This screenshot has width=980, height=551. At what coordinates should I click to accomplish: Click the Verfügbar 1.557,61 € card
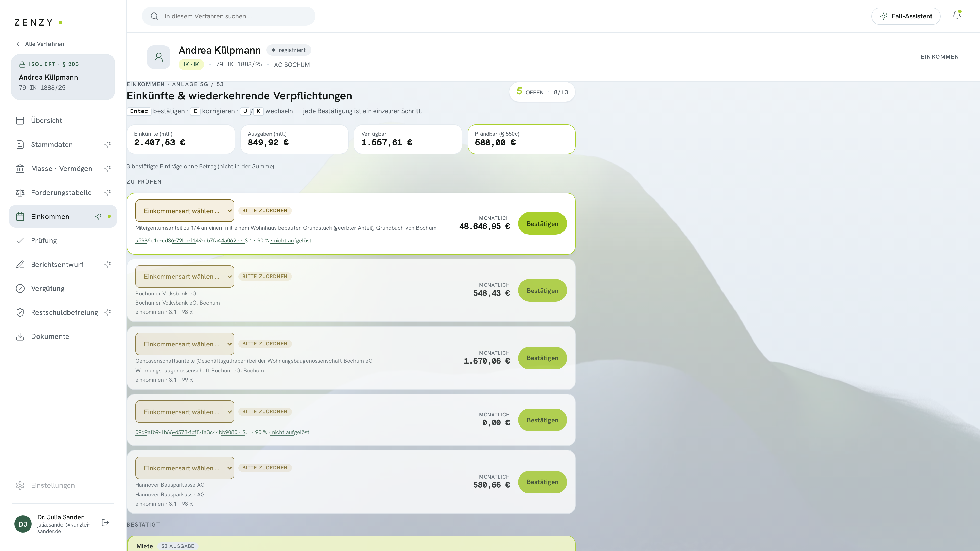[408, 139]
